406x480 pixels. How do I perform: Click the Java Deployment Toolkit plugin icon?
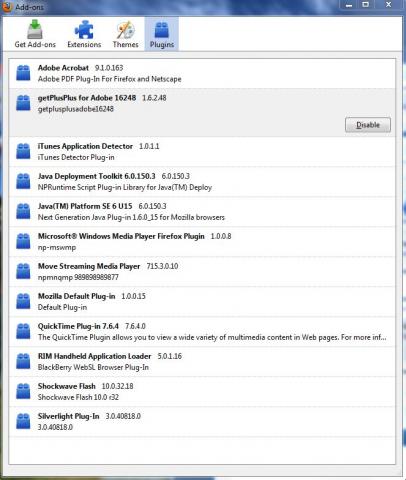pyautogui.click(x=23, y=181)
